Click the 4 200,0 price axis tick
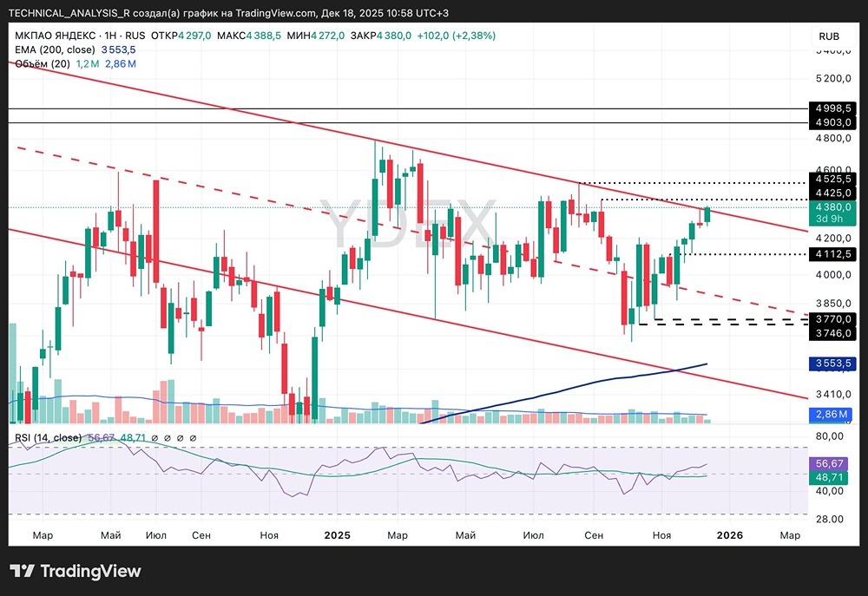Image resolution: width=868 pixels, height=596 pixels. [833, 238]
